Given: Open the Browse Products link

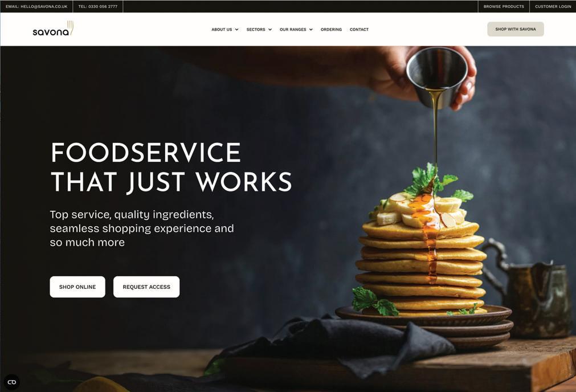Looking at the screenshot, I should click(x=504, y=6).
